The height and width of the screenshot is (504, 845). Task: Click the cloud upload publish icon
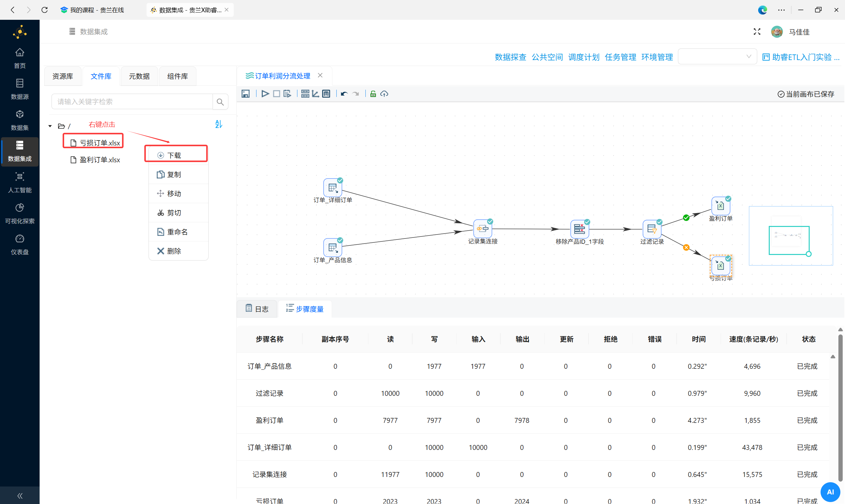384,94
